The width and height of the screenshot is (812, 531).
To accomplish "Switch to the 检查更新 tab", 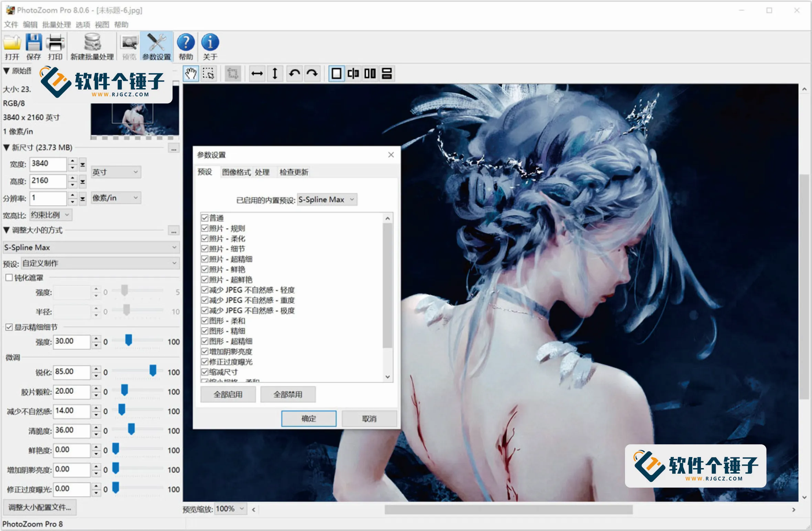I will pyautogui.click(x=294, y=172).
